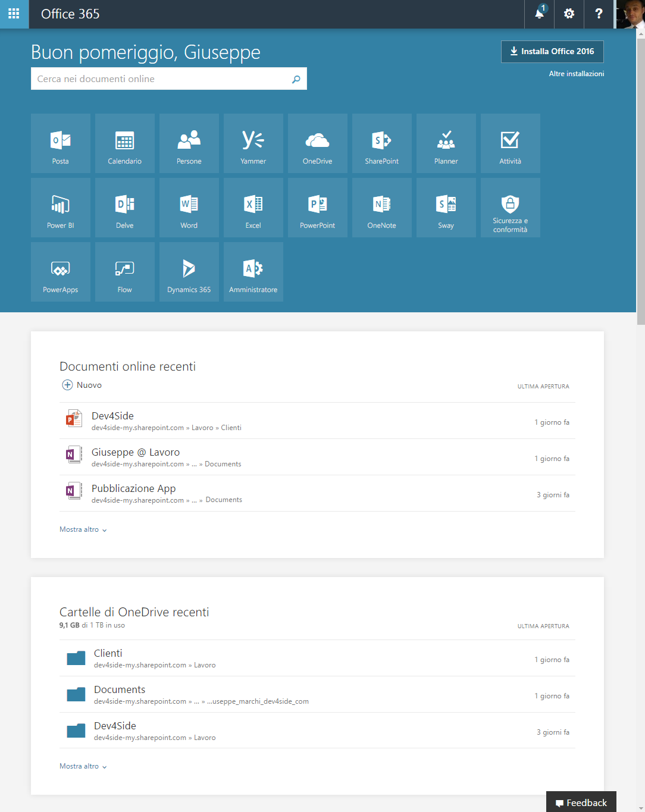The height and width of the screenshot is (812, 645).
Task: Click 'Lavoro » Clienti' path under Dev4Side document
Action: coord(217,428)
